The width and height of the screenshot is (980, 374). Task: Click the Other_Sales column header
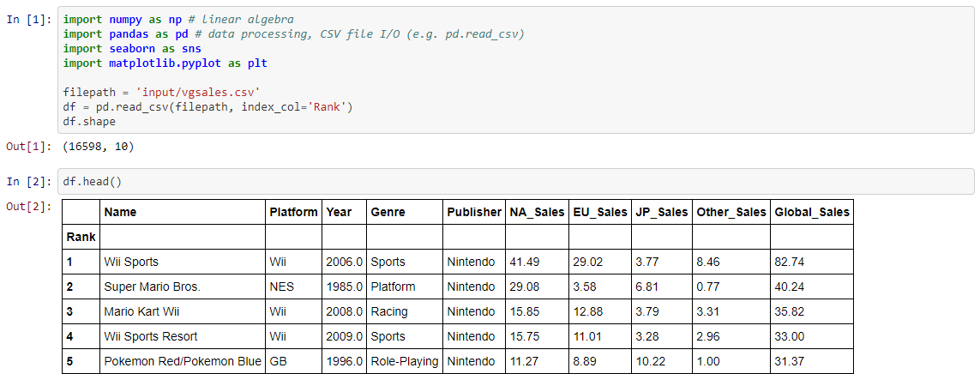click(731, 212)
